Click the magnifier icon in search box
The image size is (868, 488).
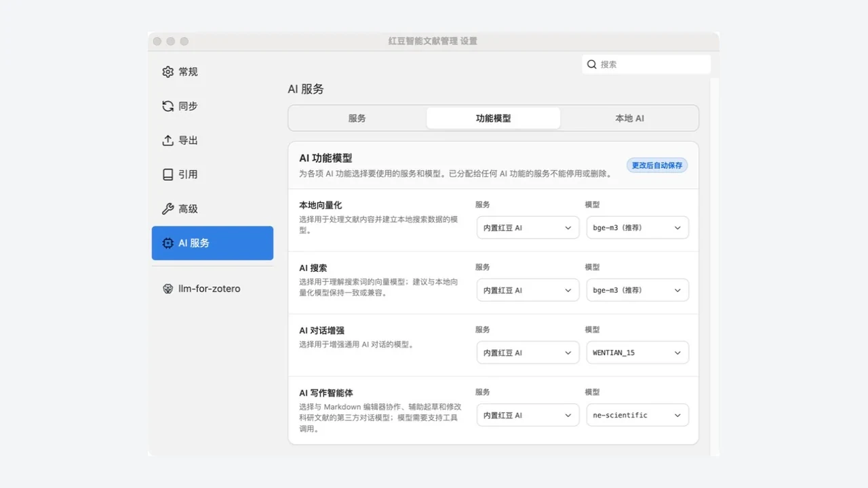coord(592,64)
